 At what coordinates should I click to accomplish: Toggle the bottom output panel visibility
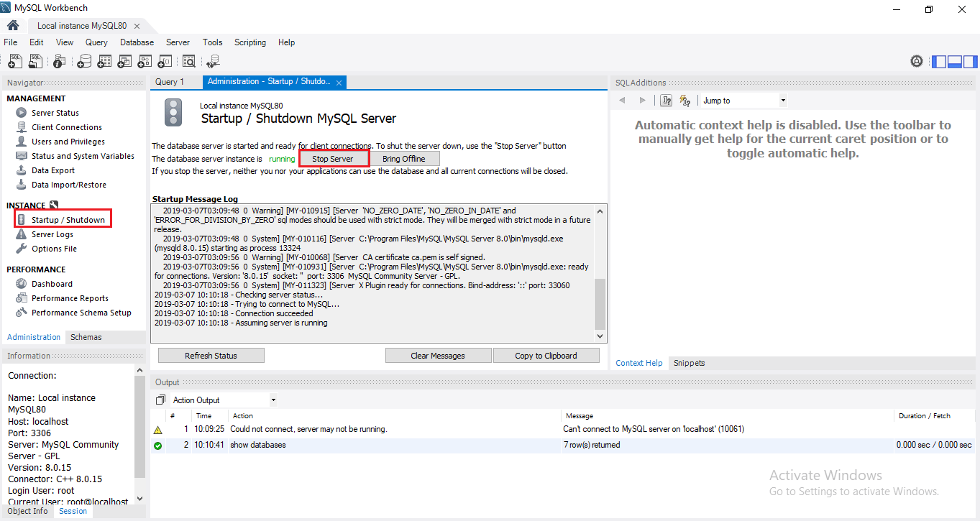click(x=955, y=61)
